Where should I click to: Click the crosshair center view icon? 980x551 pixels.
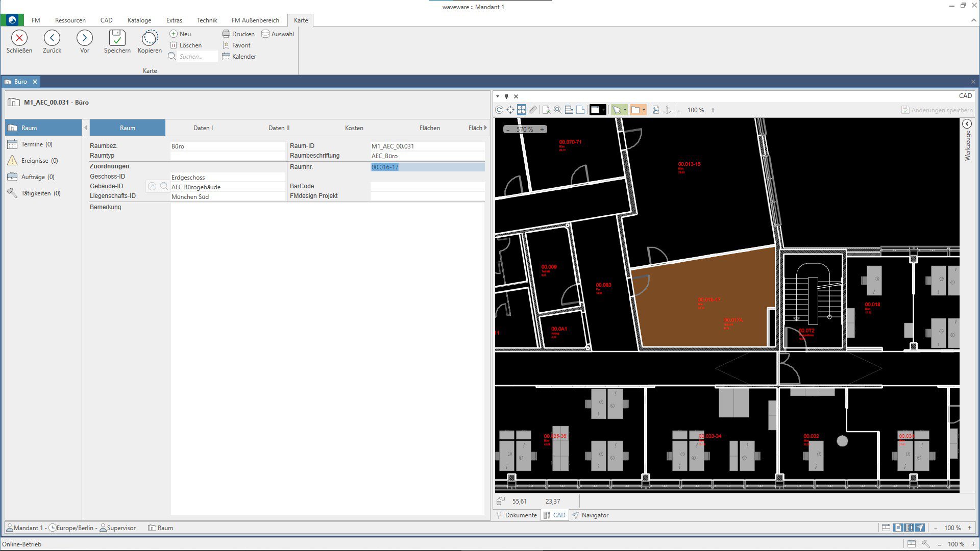click(x=510, y=110)
